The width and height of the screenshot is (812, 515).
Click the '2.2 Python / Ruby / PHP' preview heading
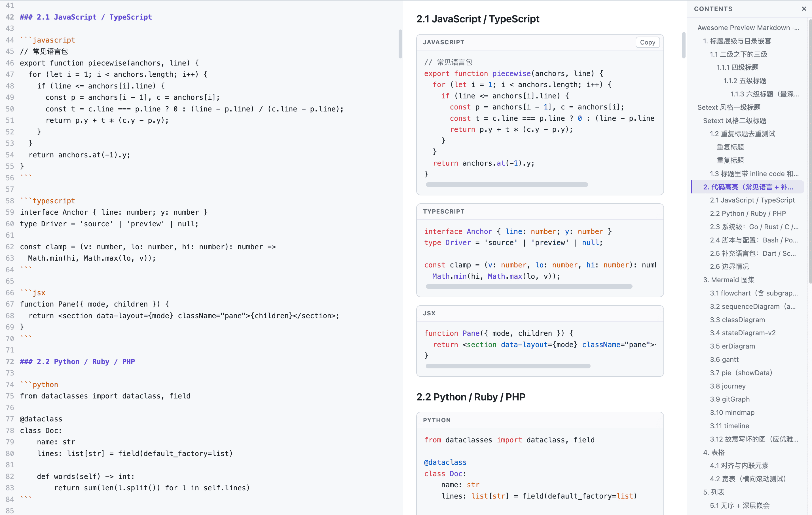pos(470,397)
